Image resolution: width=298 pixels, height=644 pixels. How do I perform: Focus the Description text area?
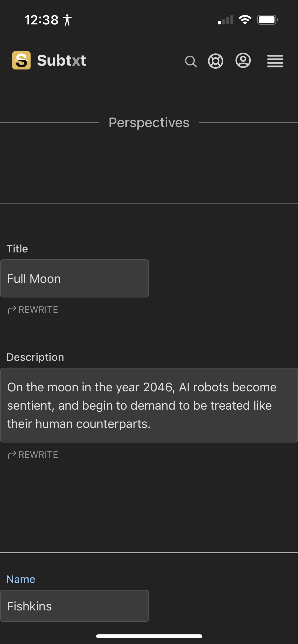(149, 405)
